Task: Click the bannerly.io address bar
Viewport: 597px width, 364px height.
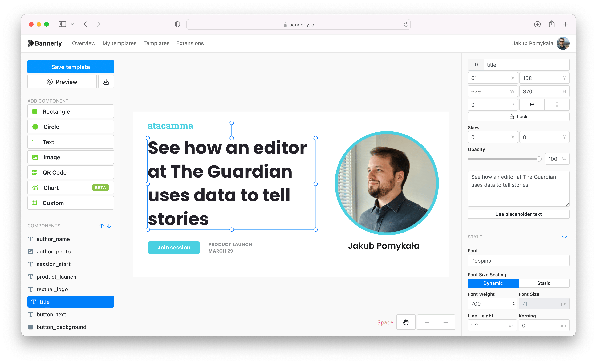Action: [x=298, y=24]
